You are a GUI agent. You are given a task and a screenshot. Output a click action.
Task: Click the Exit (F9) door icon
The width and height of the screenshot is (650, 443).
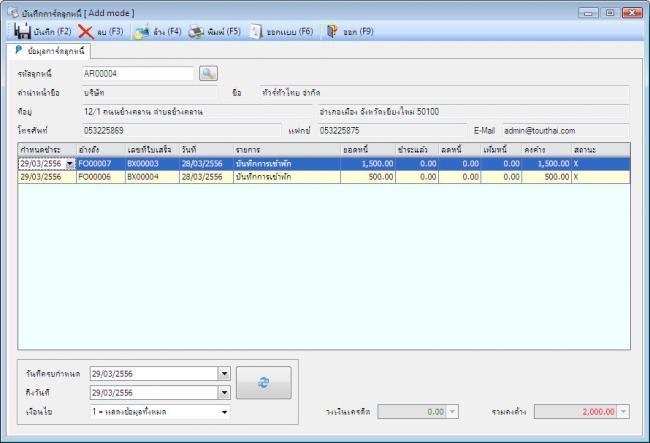(332, 31)
